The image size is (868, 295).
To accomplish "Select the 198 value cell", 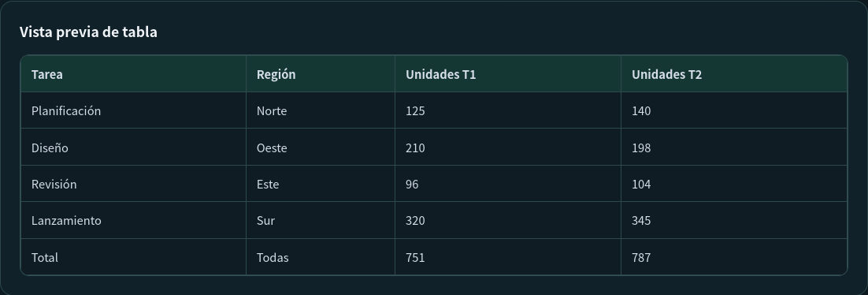I will point(734,147).
